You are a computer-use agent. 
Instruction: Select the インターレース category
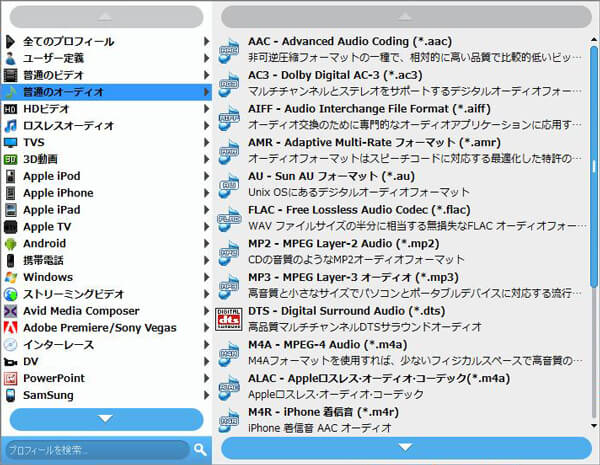point(106,344)
